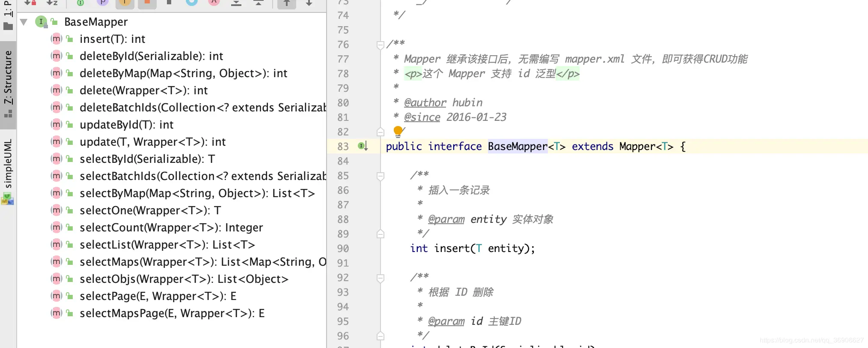Toggle Autoscroll from Source down-arrow button
The image size is (868, 348).
[309, 3]
